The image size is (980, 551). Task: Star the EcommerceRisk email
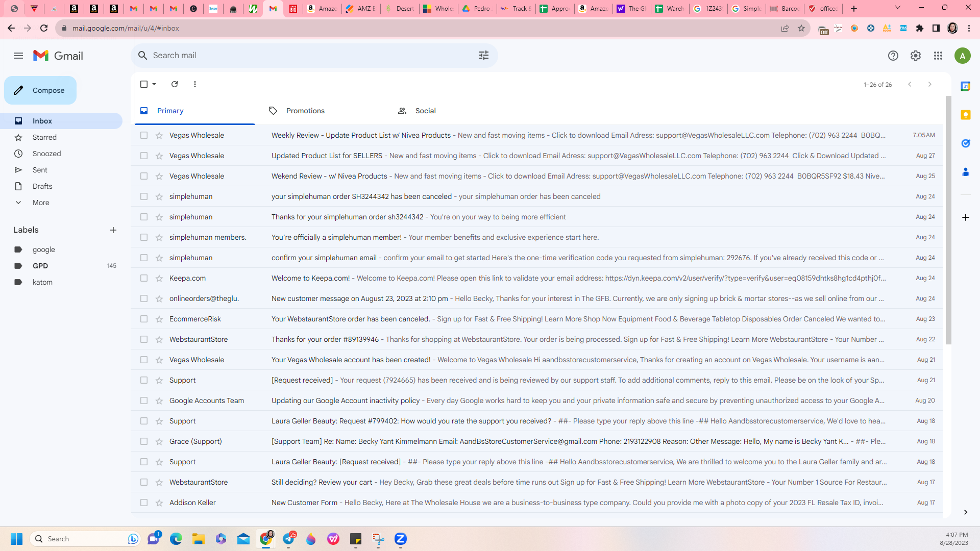click(159, 319)
